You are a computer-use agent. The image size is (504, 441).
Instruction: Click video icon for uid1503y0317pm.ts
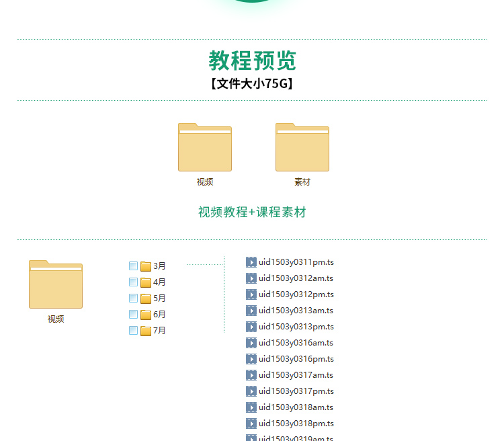[x=251, y=391]
